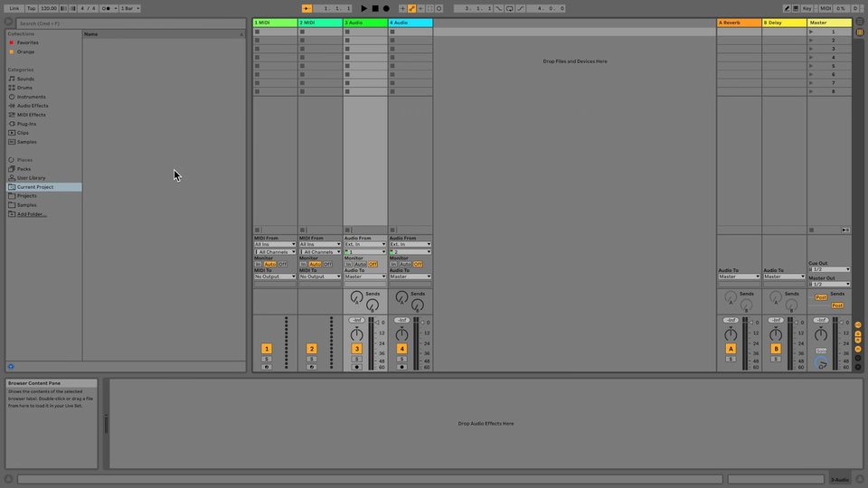Open 4 Audio 'Master' output dropdown
The width and height of the screenshot is (868, 488).
pyautogui.click(x=410, y=277)
